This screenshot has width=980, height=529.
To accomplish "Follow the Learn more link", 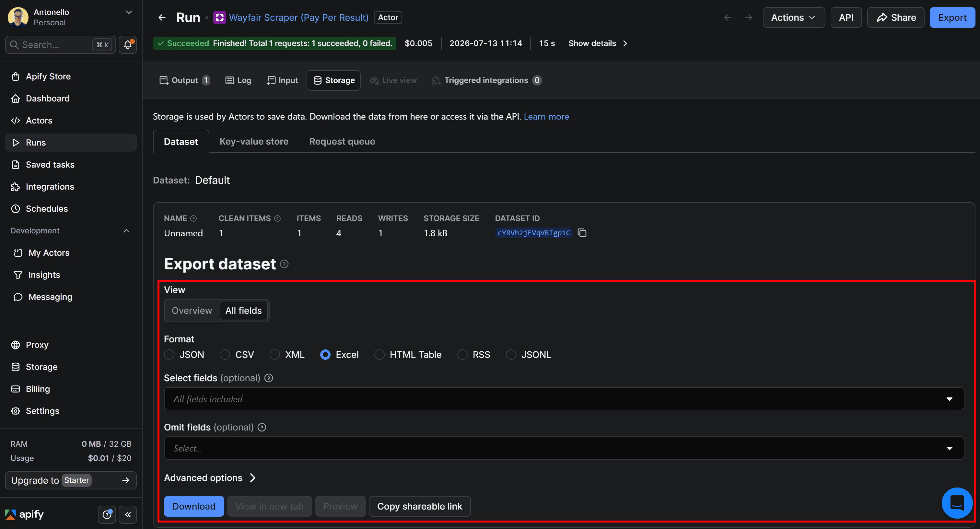I will coord(546,116).
